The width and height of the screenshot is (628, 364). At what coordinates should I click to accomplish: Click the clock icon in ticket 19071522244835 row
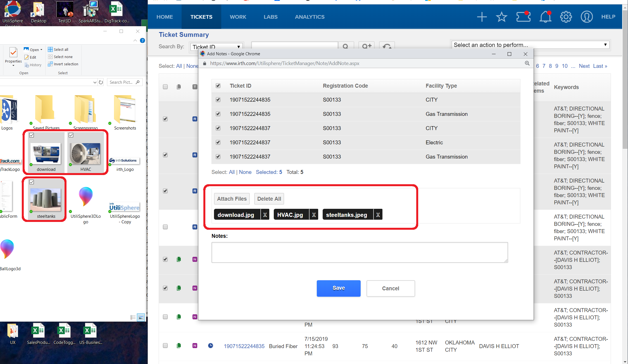[x=211, y=346]
